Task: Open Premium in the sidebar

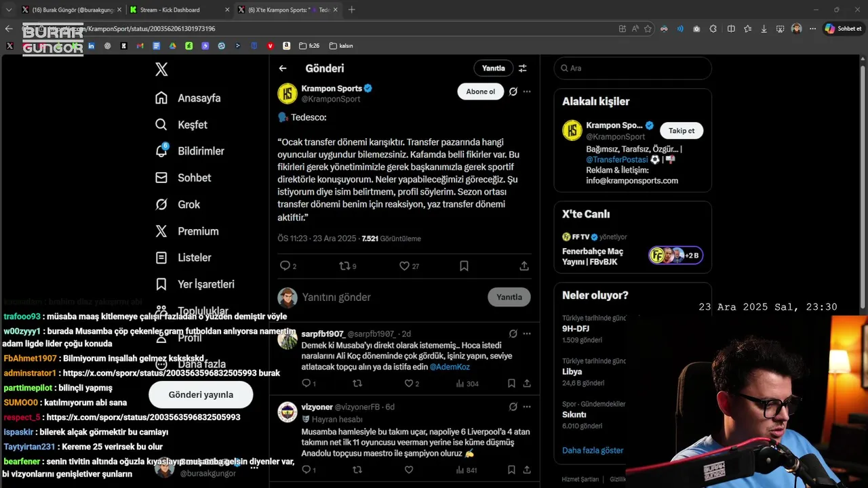Action: pos(186,231)
